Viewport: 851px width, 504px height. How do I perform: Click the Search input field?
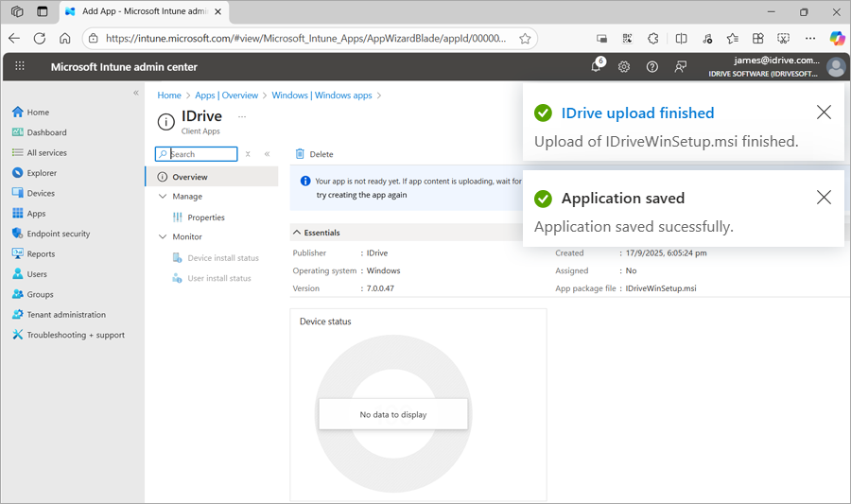pyautogui.click(x=201, y=154)
